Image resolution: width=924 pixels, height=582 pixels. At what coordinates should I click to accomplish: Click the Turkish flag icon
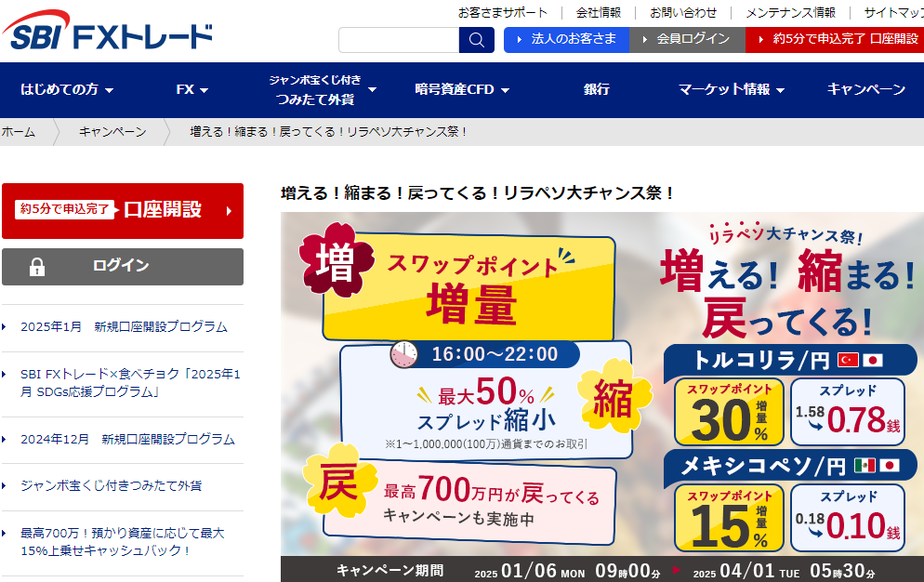(848, 360)
